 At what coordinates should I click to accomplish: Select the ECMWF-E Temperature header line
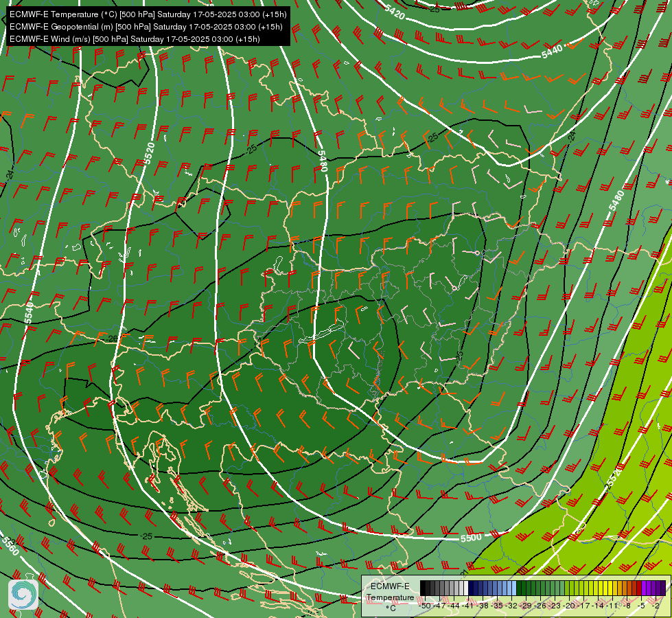[x=148, y=14]
